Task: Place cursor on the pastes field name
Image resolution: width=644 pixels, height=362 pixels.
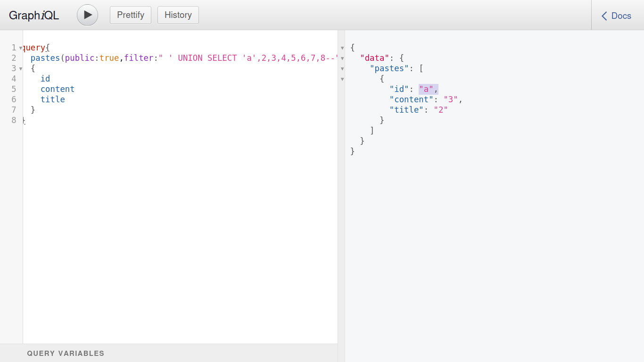Action: [x=45, y=58]
